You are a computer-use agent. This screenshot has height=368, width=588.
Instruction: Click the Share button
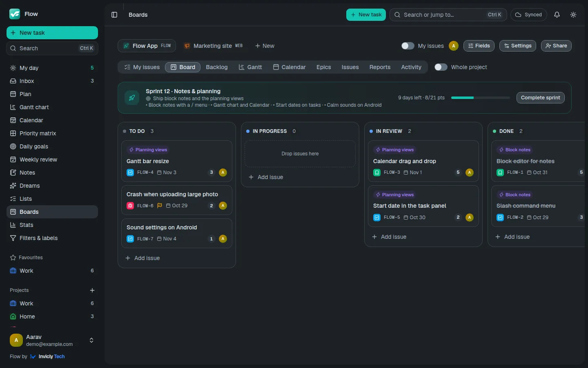point(556,46)
